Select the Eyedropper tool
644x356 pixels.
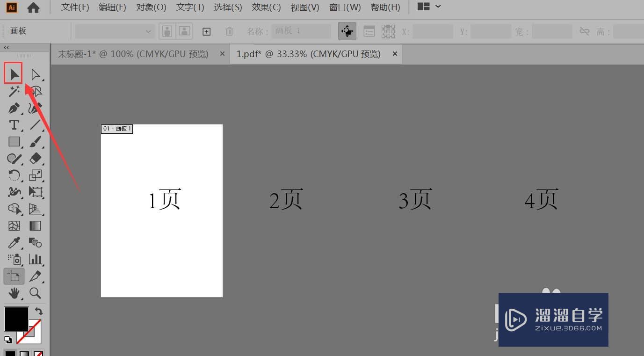click(14, 243)
